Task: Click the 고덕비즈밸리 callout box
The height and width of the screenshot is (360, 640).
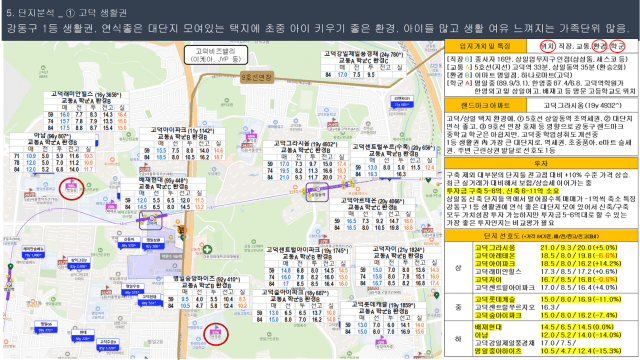Action: tap(216, 55)
